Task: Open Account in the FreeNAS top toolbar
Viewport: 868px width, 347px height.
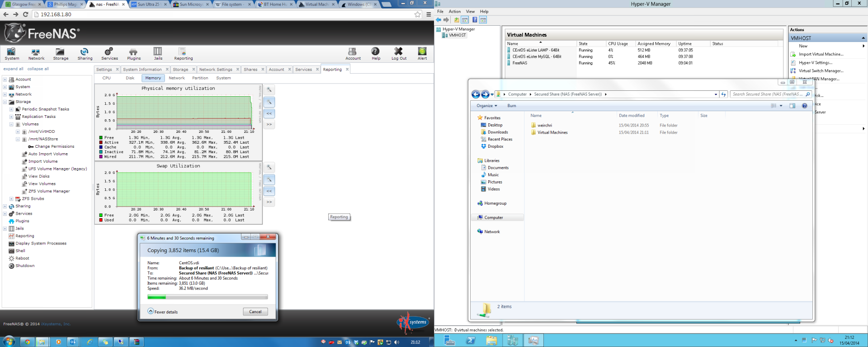Action: tap(353, 54)
